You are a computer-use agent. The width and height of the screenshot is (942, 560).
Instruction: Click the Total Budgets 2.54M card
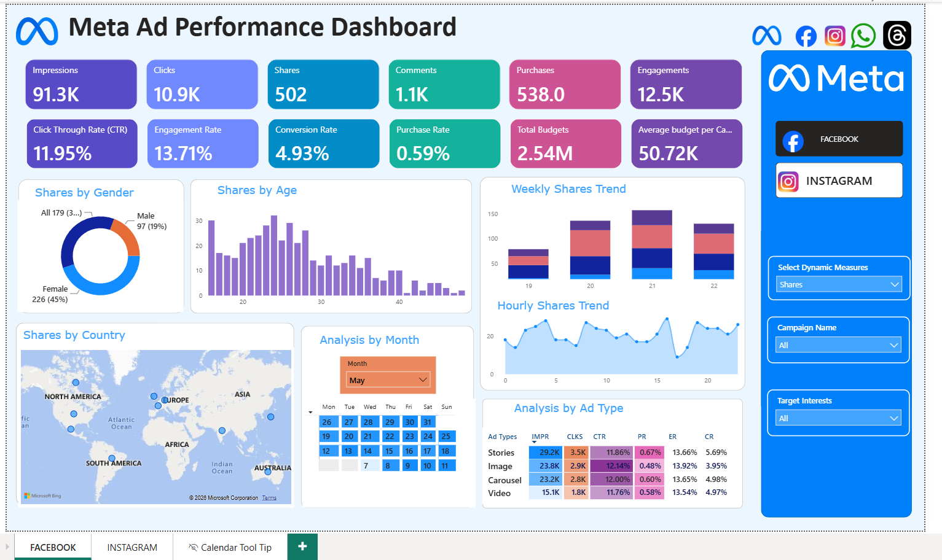[565, 144]
